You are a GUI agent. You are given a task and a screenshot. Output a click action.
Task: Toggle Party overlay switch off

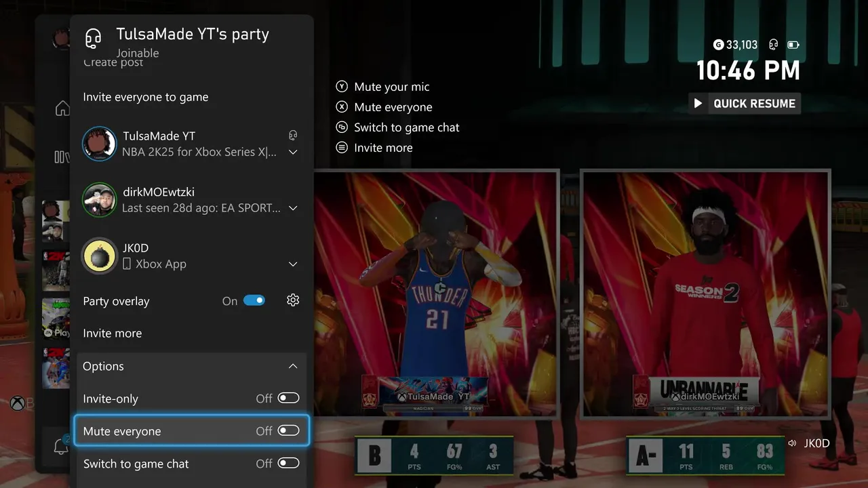click(x=254, y=300)
